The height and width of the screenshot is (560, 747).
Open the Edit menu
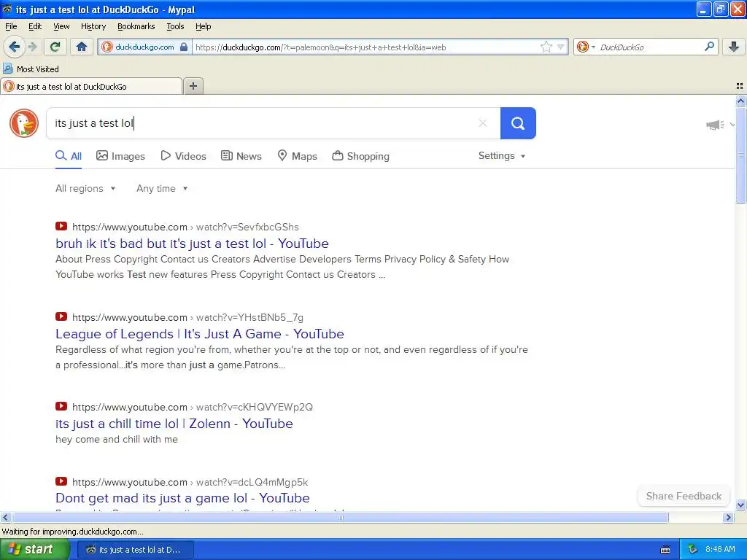tap(35, 26)
